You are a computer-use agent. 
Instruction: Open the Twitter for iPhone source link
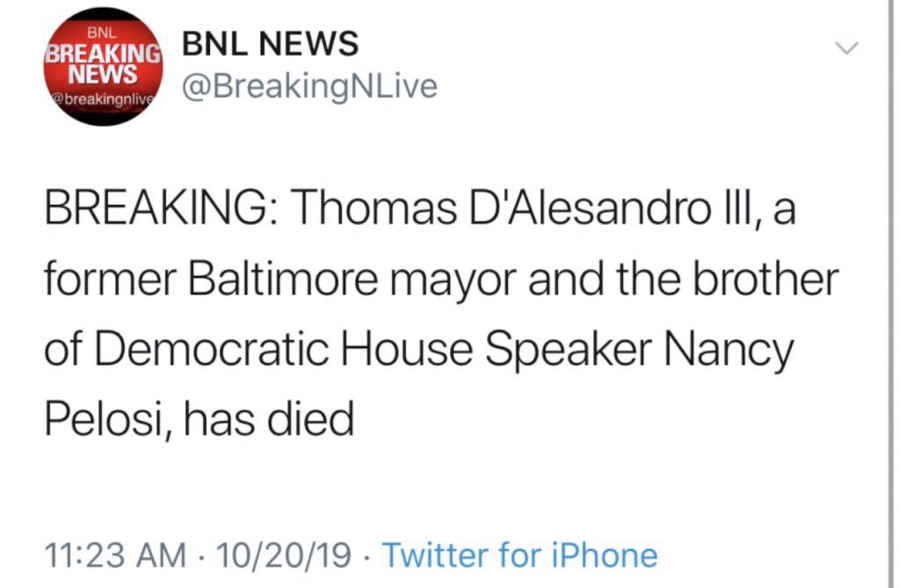click(519, 555)
